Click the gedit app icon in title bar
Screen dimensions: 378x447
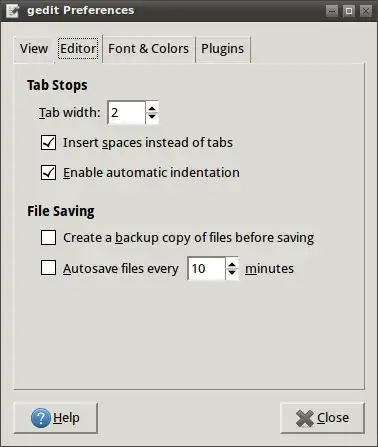13,11
